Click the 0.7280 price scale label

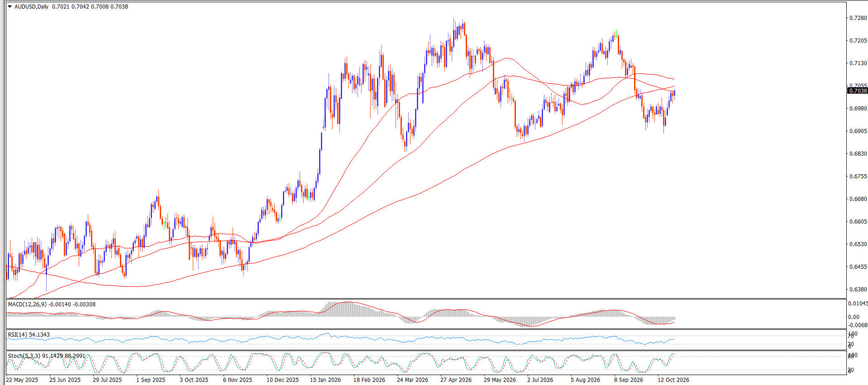coord(858,18)
